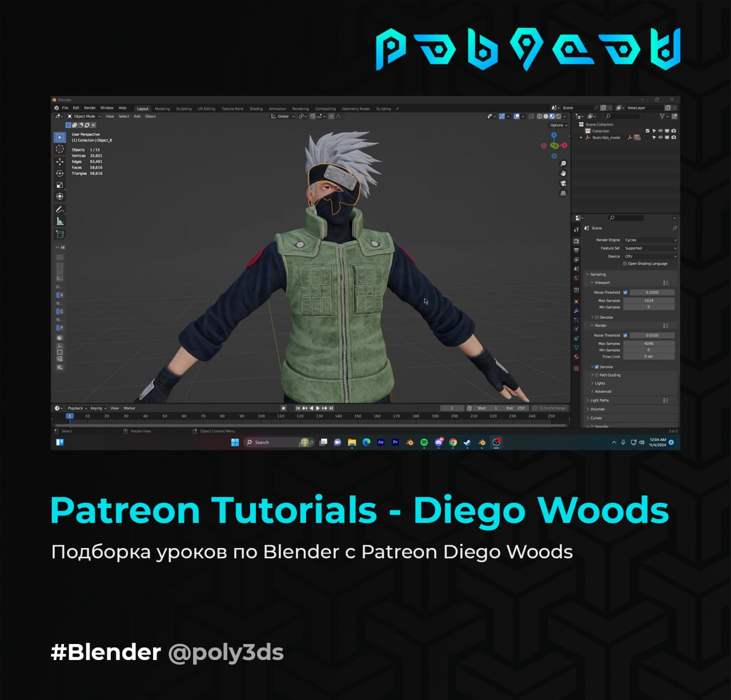Image resolution: width=731 pixels, height=700 pixels.
Task: Open the timeline Playback menu
Action: pos(77,408)
